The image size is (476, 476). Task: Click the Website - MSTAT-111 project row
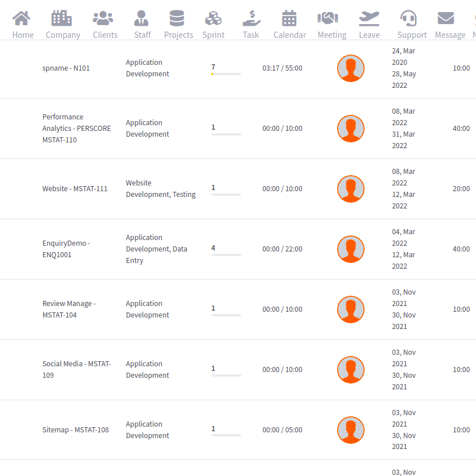[75, 189]
